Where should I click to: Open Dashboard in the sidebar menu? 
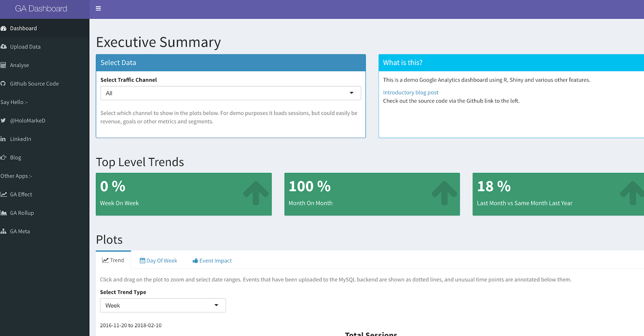pyautogui.click(x=45, y=29)
